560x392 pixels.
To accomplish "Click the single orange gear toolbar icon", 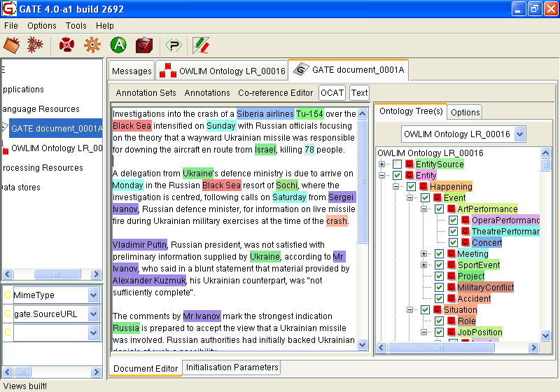I will [92, 45].
